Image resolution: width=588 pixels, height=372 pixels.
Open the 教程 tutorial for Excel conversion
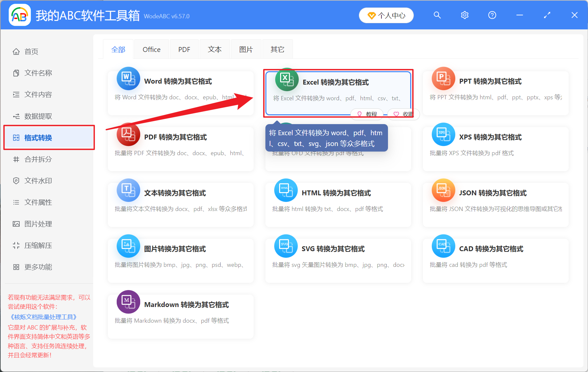click(367, 114)
